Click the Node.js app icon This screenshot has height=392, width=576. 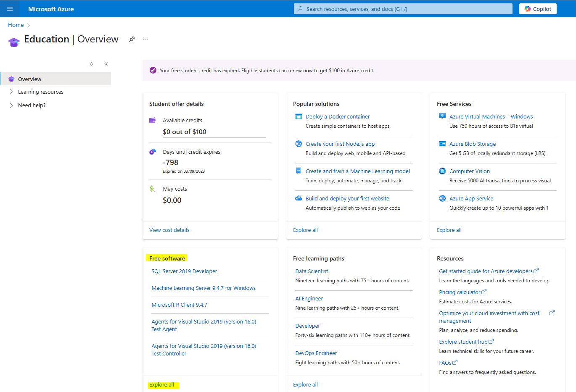(299, 144)
